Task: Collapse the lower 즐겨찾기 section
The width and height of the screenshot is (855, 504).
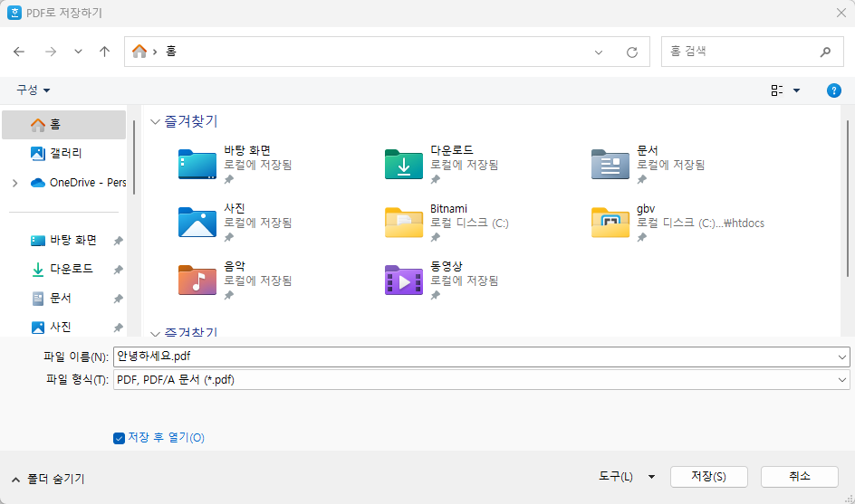Action: point(155,332)
